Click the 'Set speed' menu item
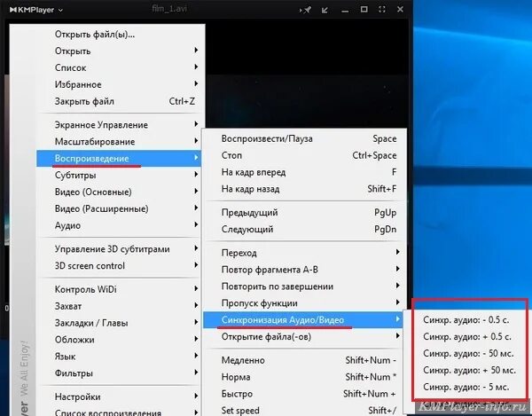Viewport: 532px width, 416px height. tap(303, 410)
